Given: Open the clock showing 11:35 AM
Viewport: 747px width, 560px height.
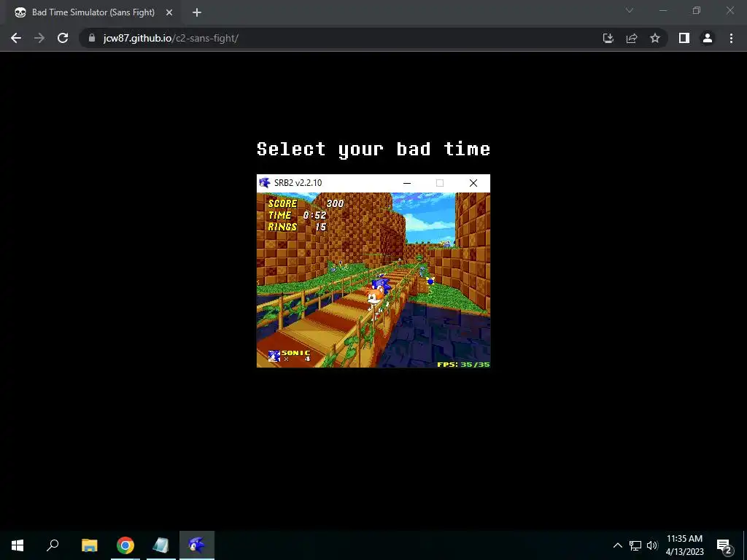Looking at the screenshot, I should pyautogui.click(x=684, y=545).
